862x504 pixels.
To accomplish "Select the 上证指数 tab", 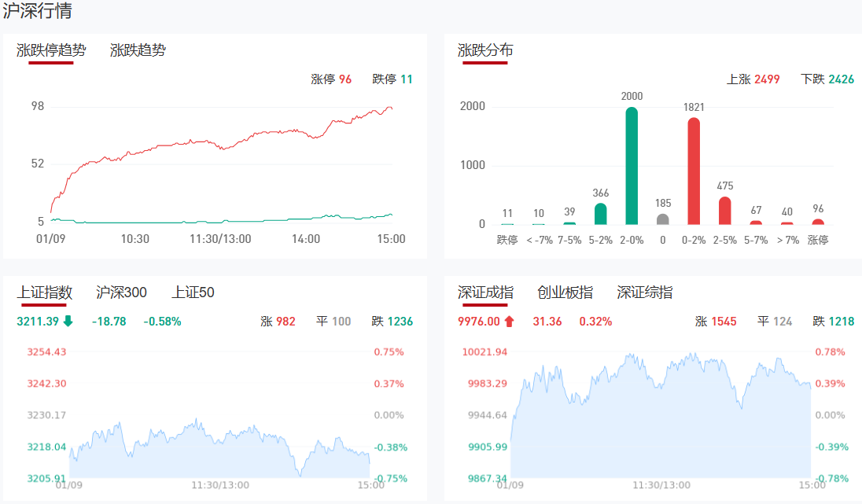I will (x=45, y=292).
